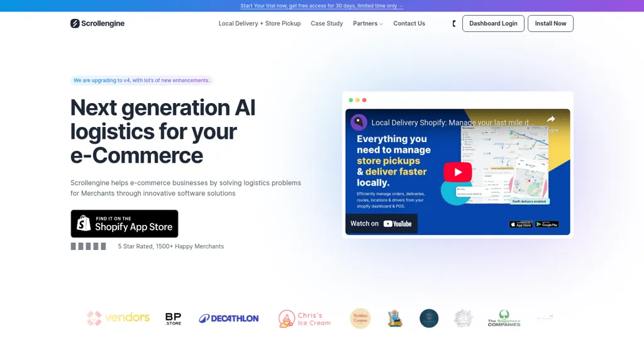Click the star rating icons
Screen dimensions: 644x362
[x=88, y=246]
